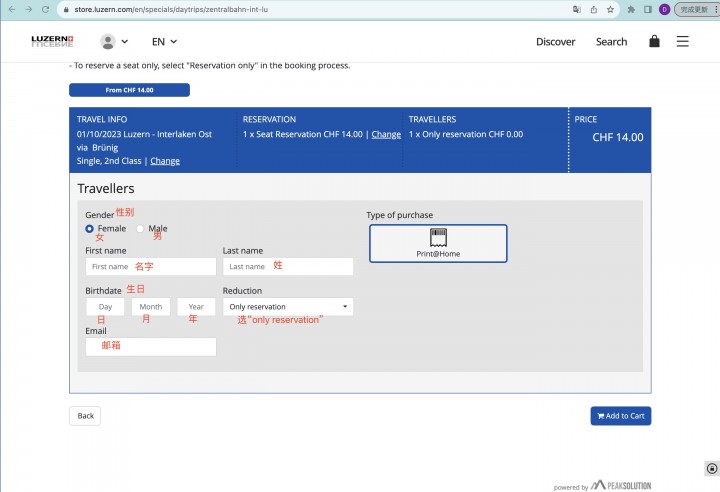Open the browser extensions puzzle icon
The width and height of the screenshot is (720, 492).
pos(631,9)
